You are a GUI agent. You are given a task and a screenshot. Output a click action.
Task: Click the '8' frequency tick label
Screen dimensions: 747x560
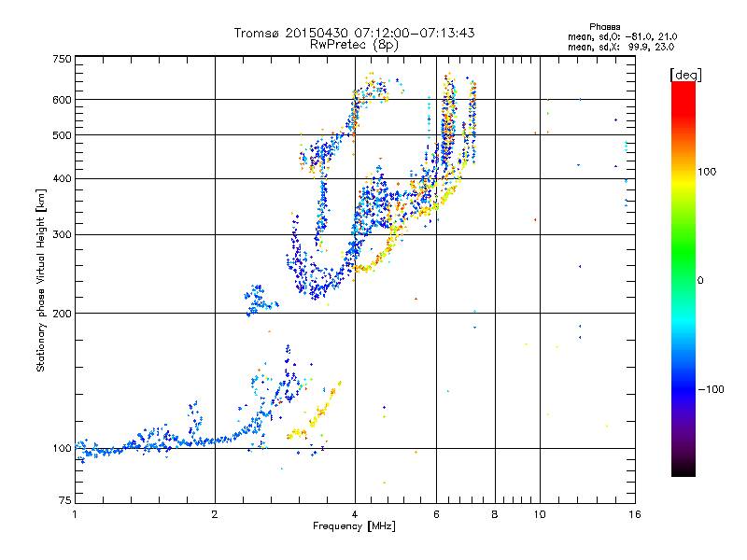pos(495,514)
